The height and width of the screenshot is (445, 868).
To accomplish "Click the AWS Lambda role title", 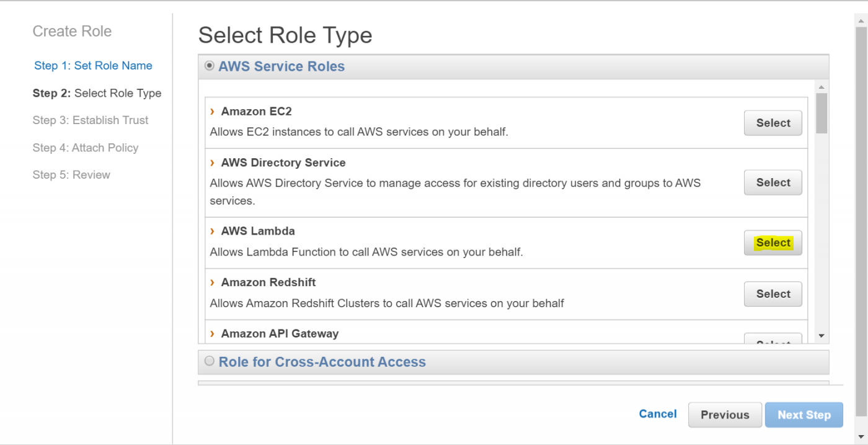I will tap(258, 231).
